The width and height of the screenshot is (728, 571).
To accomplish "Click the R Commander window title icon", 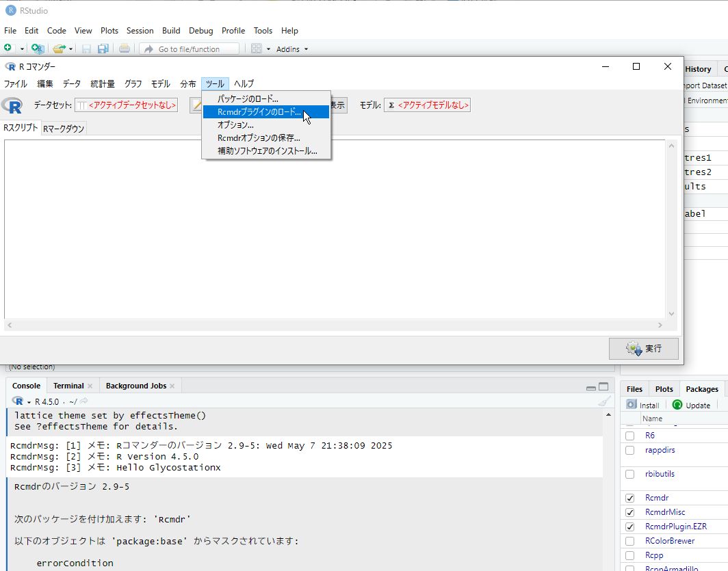I will tap(10, 67).
